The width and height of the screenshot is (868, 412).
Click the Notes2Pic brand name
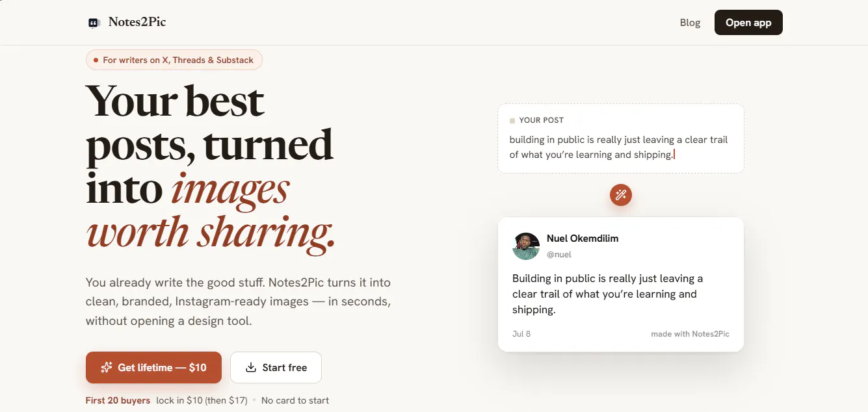point(137,22)
